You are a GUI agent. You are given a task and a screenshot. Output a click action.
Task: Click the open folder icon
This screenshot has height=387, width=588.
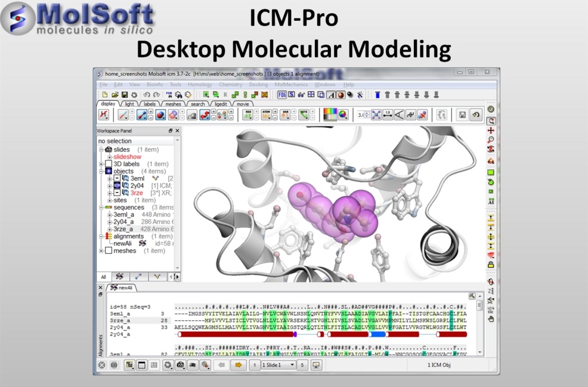point(115,95)
